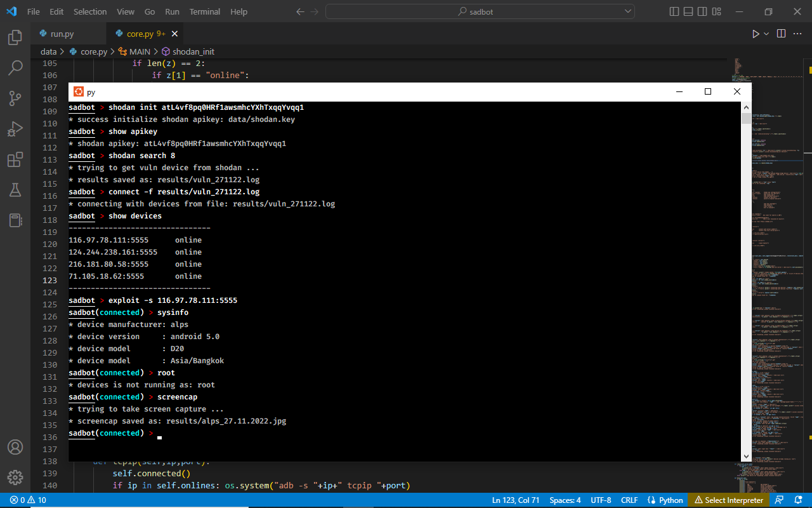Open the Run menu
The image size is (812, 508).
click(172, 11)
